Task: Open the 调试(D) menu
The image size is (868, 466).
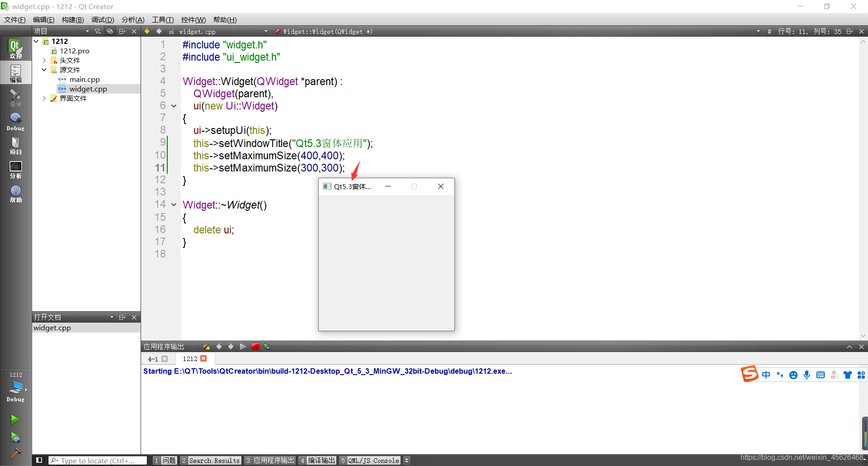Action: [x=103, y=19]
